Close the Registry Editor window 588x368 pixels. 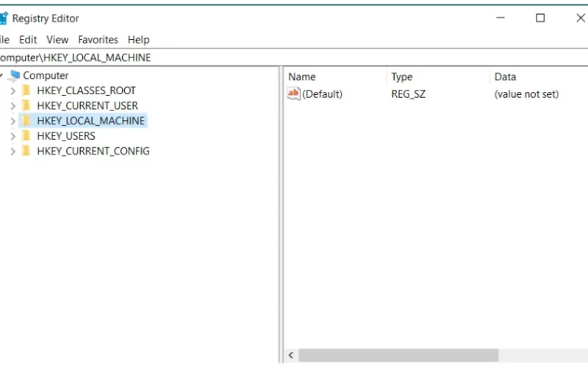coord(580,18)
